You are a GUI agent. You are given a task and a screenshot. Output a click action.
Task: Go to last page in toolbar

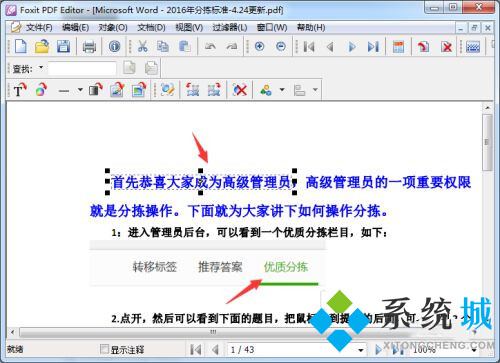(x=373, y=47)
